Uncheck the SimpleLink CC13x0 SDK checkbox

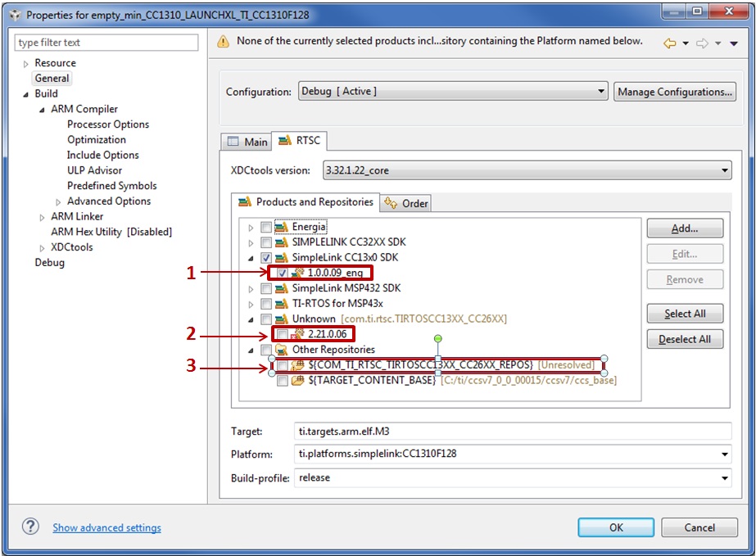266,258
